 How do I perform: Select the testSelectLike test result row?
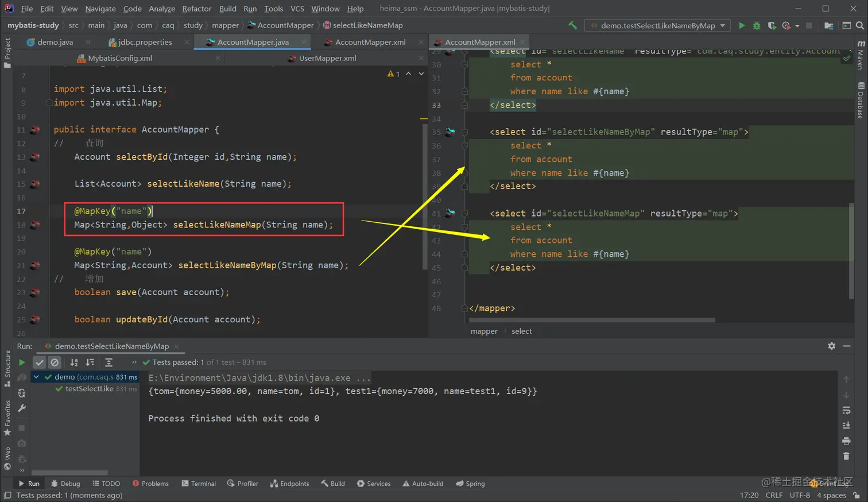point(85,389)
